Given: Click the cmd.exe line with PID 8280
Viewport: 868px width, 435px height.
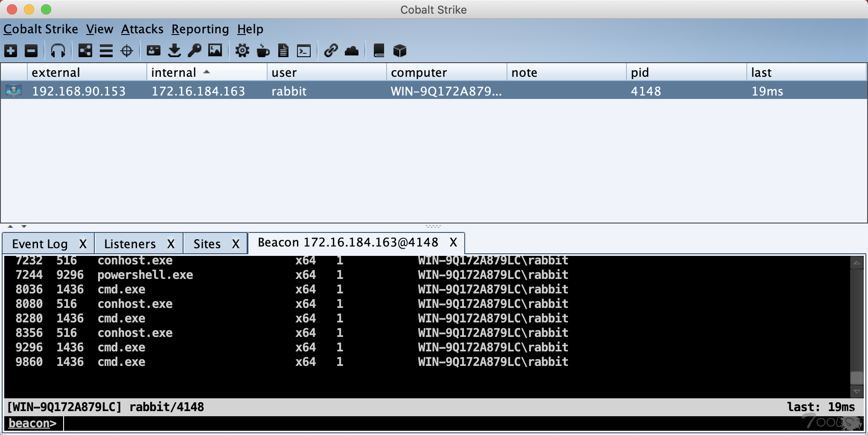Looking at the screenshot, I should coord(292,319).
